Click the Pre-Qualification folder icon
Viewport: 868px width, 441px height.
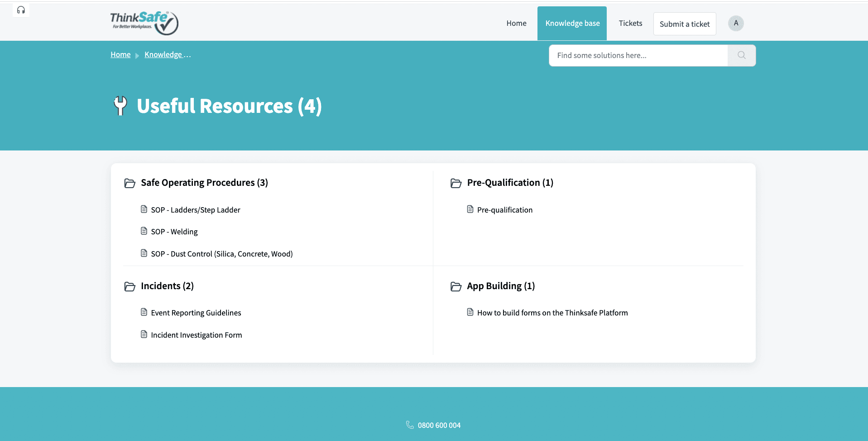click(456, 183)
